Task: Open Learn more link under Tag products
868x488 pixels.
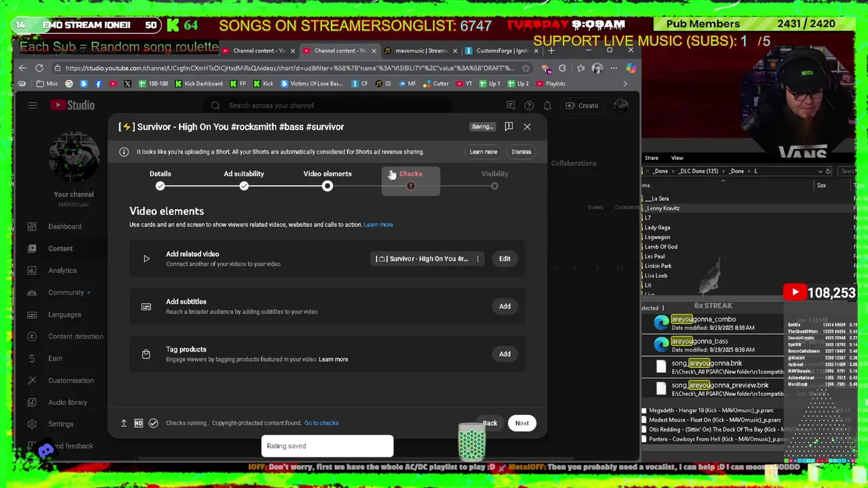Action: [333, 359]
